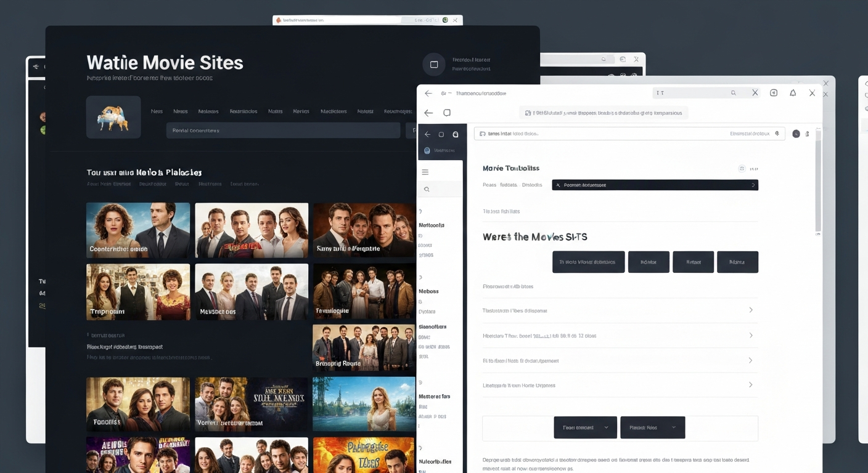Image resolution: width=868 pixels, height=473 pixels.
Task: Open the Teaser dropdown at the bottom panel
Action: [x=585, y=427]
